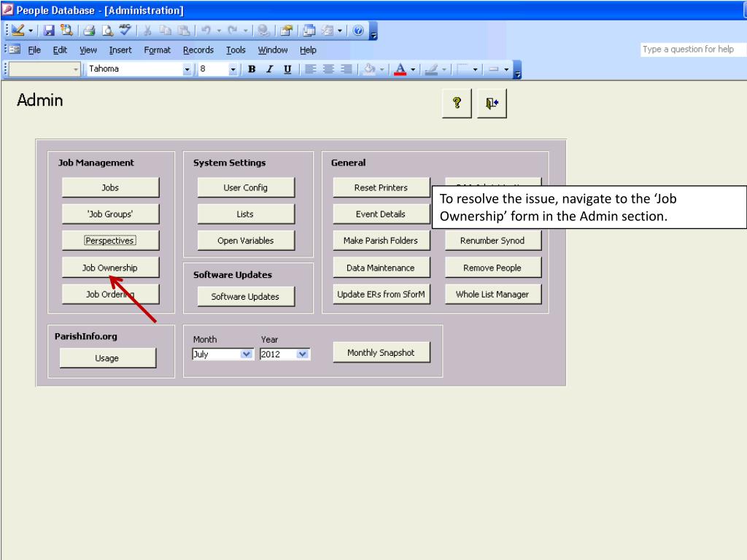Expand standard toolbar options chevron

tap(373, 31)
